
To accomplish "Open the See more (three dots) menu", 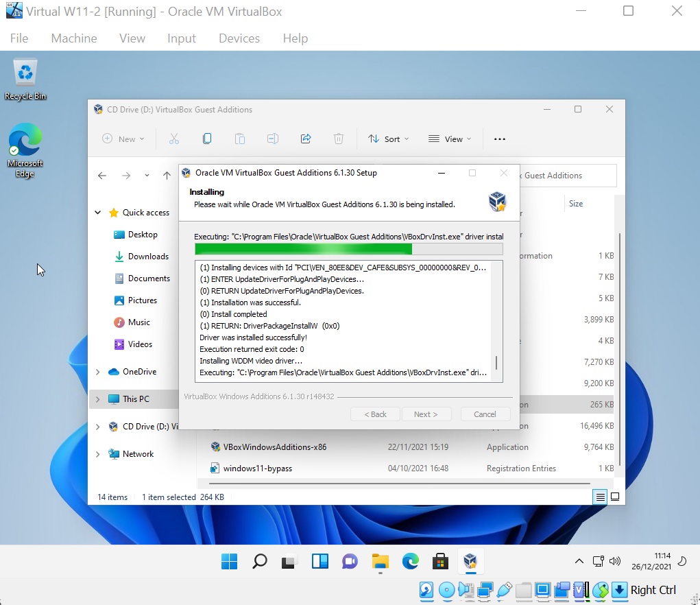I will (500, 139).
